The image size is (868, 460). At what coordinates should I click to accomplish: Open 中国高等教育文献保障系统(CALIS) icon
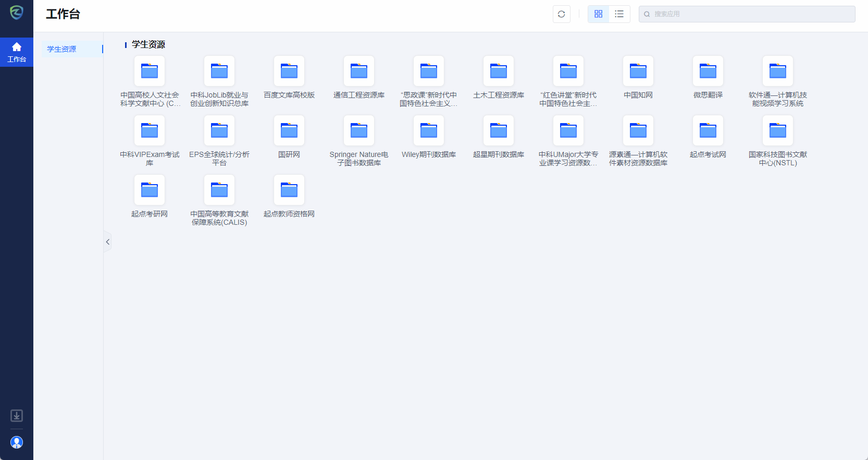click(219, 190)
